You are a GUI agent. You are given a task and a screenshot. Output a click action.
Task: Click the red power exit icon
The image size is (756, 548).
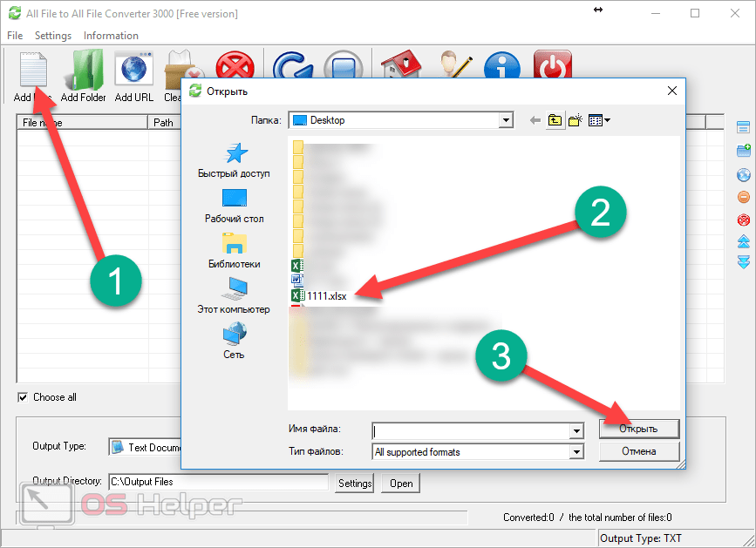[553, 64]
